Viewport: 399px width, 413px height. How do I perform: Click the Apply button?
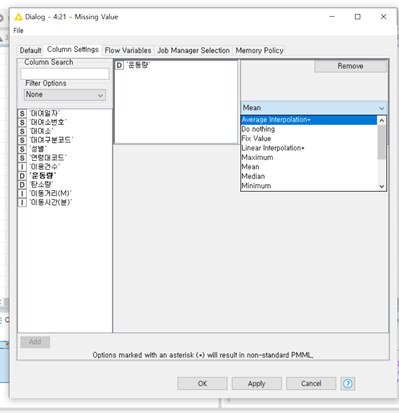coord(257,384)
